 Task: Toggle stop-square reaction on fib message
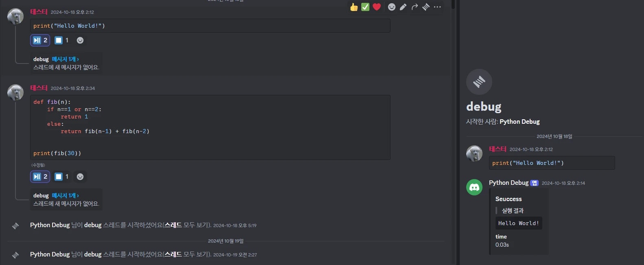click(62, 177)
